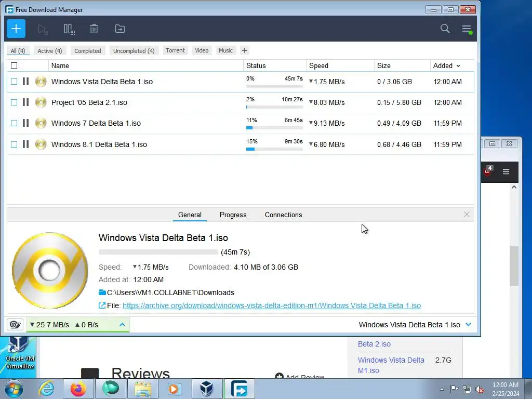Click the start selected downloads toolbar icon

(43, 29)
